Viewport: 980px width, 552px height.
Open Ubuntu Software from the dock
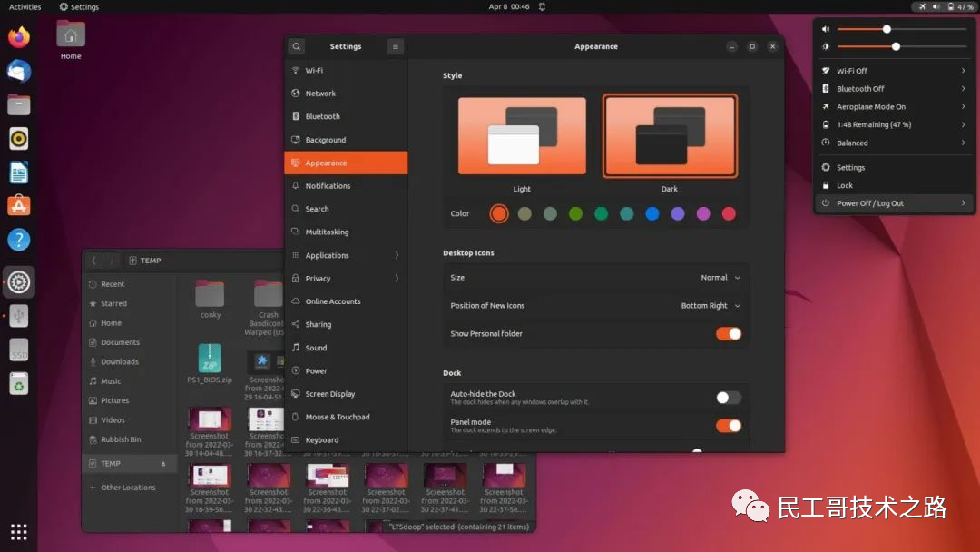19,206
